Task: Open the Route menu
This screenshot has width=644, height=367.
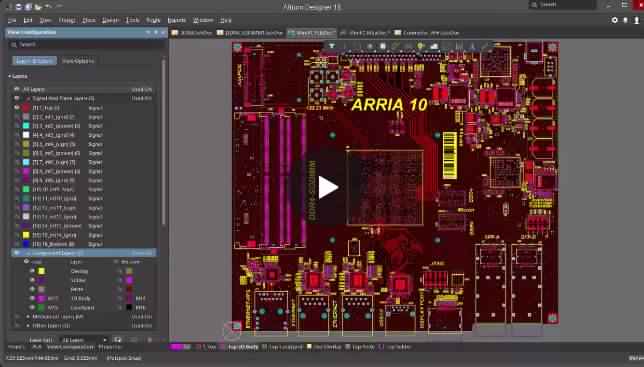Action: [153, 20]
